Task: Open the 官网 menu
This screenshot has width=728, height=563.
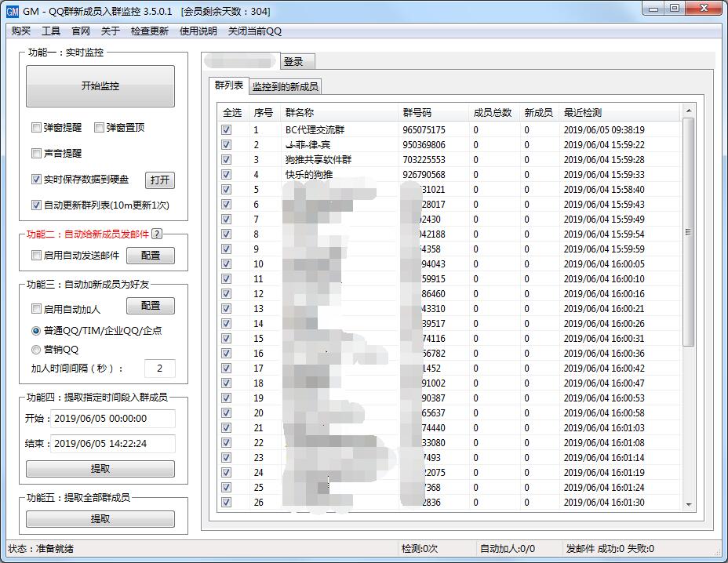Action: pyautogui.click(x=80, y=31)
